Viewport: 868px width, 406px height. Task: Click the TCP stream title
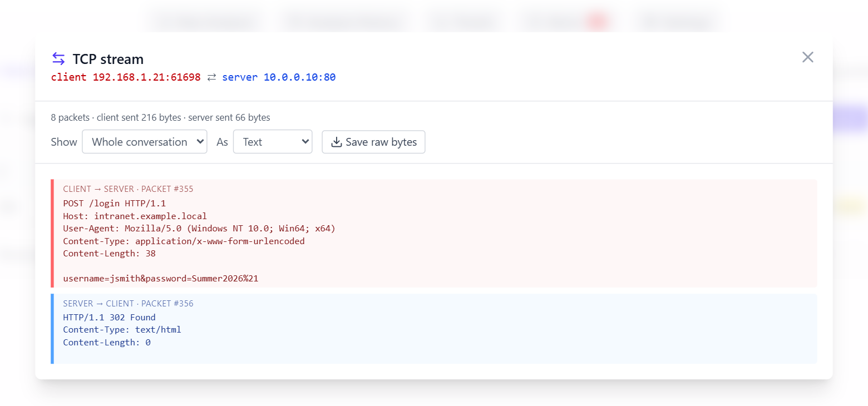(108, 59)
